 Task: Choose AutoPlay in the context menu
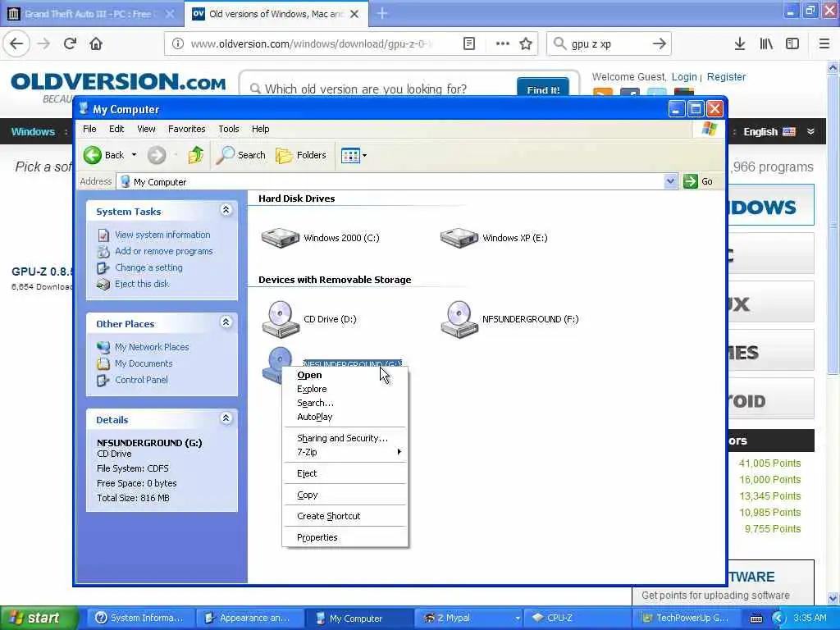point(345,417)
